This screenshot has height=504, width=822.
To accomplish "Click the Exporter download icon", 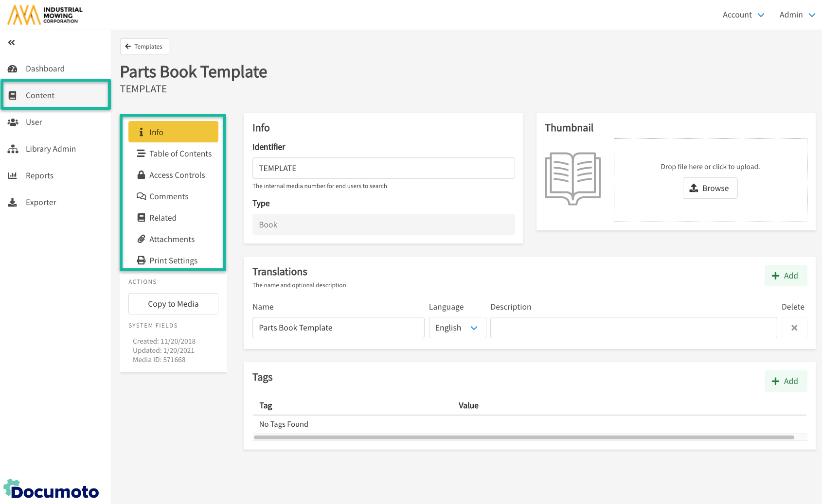I will (x=13, y=203).
